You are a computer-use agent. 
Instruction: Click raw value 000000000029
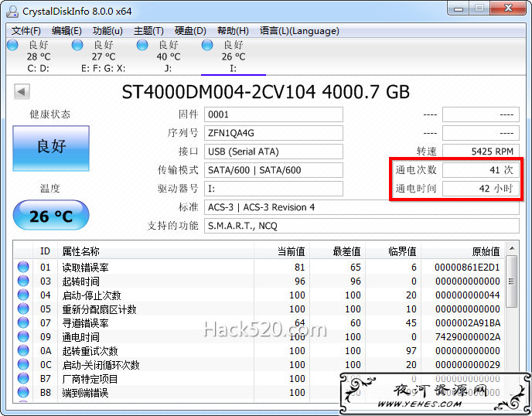coord(468,365)
